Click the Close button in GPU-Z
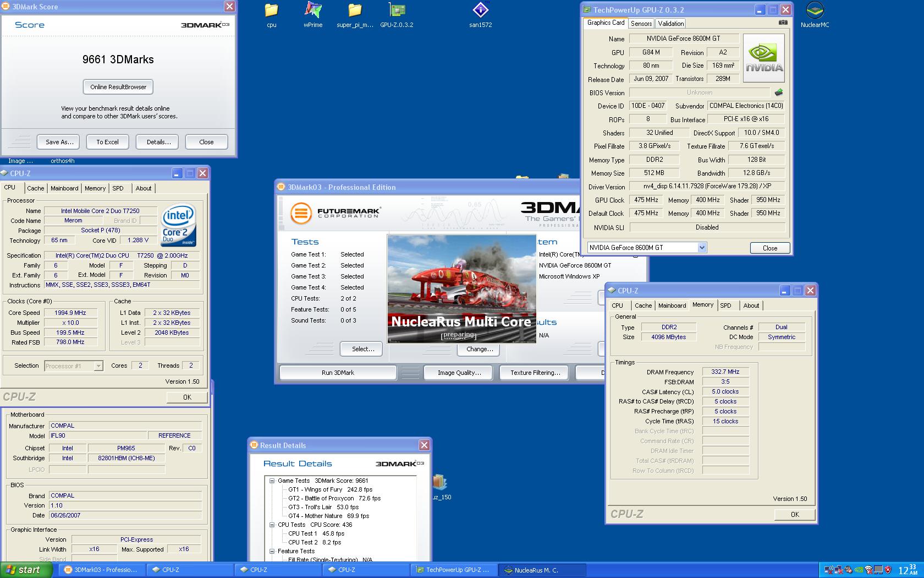This screenshot has height=578, width=924. [770, 248]
